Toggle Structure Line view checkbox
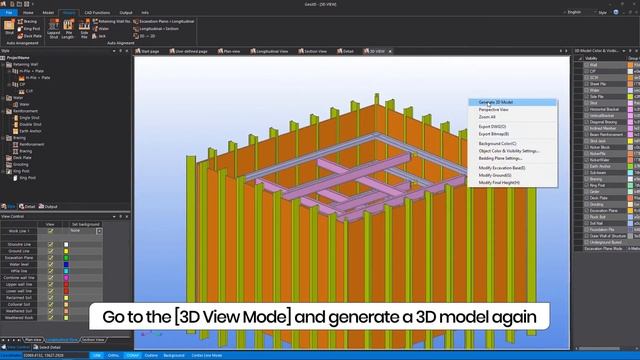The width and height of the screenshot is (640, 360). click(x=51, y=244)
